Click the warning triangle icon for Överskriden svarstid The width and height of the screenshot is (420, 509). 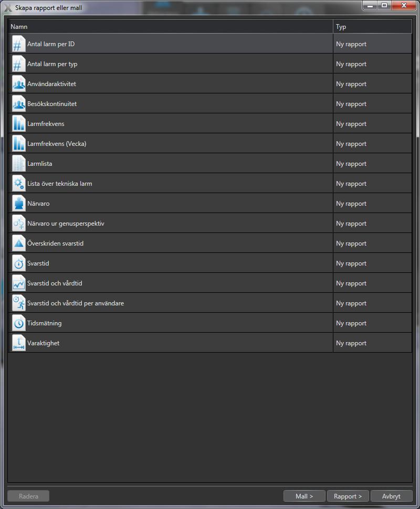pos(18,243)
